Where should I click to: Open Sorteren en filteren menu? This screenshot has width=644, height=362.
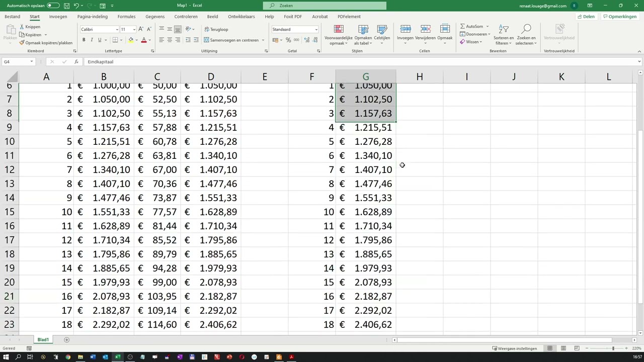pyautogui.click(x=504, y=35)
